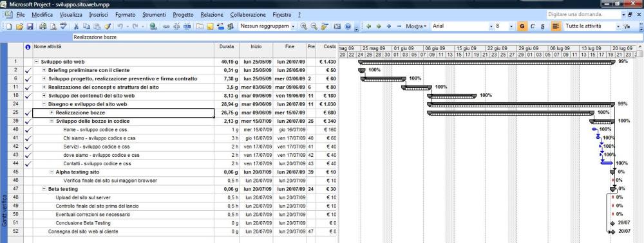This screenshot has height=243, width=644.
Task: Link the selected tasks with the chain icon
Action: (166, 26)
